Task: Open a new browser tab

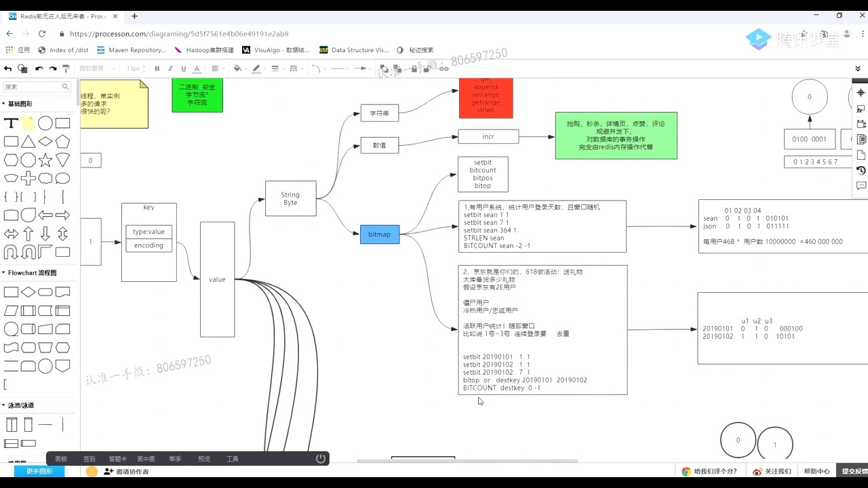Action: click(134, 16)
